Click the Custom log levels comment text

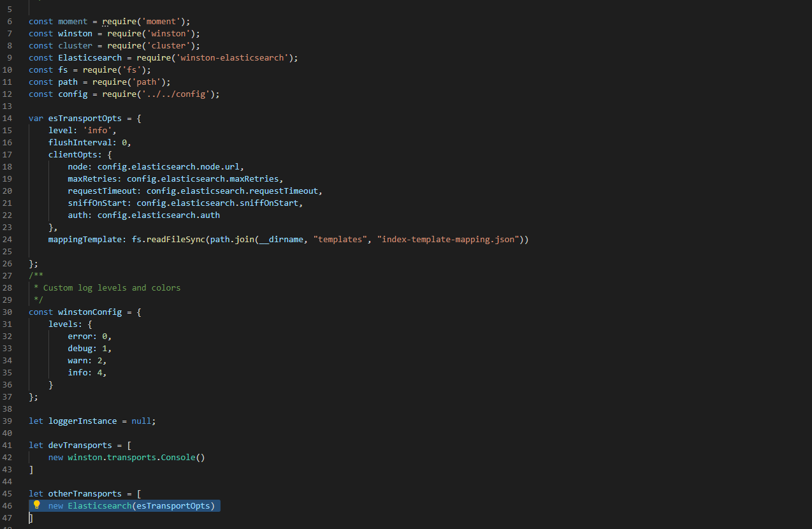coord(105,287)
